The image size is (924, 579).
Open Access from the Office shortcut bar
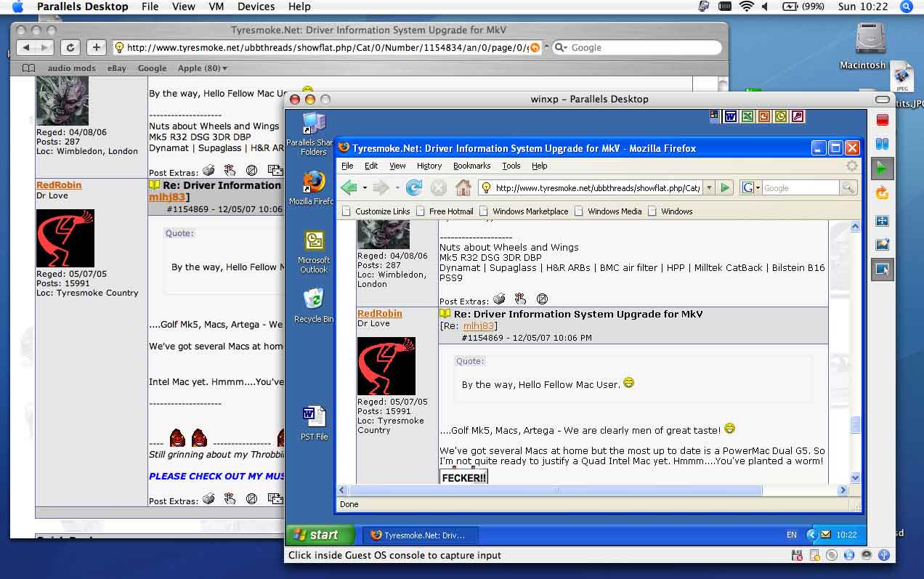(797, 116)
